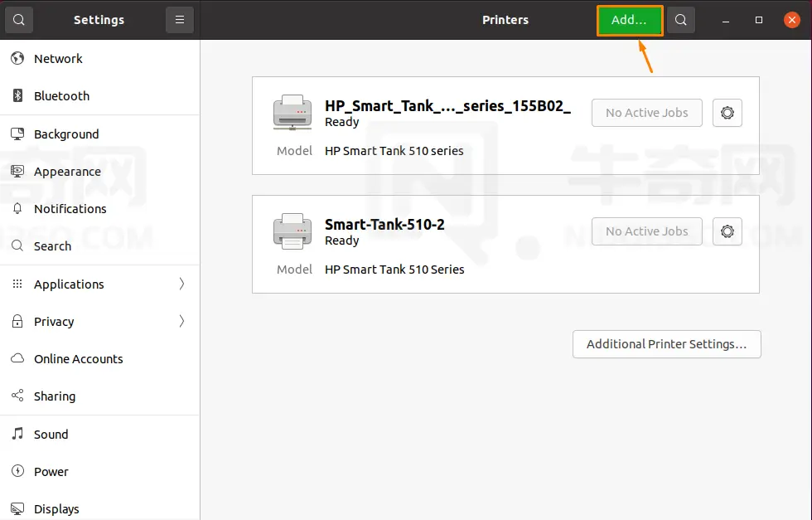Open gear settings for HP_Smart_Tank_series_155B02 printer
Viewport: 812px width, 520px height.
click(x=727, y=113)
